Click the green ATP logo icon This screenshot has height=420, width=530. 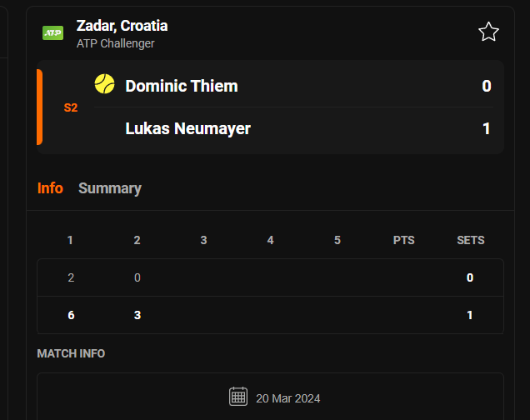pyautogui.click(x=53, y=33)
